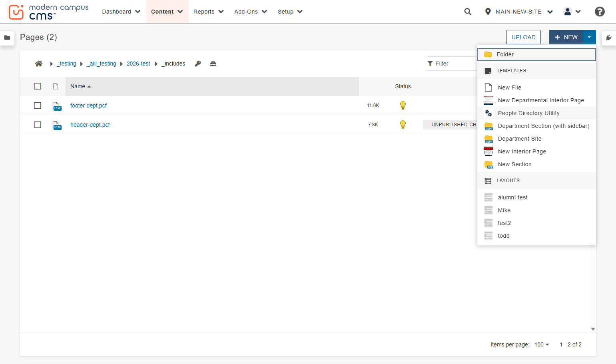The image size is (616, 364).
Task: Click the header-dept.pcf PCF file icon
Action: click(x=57, y=125)
